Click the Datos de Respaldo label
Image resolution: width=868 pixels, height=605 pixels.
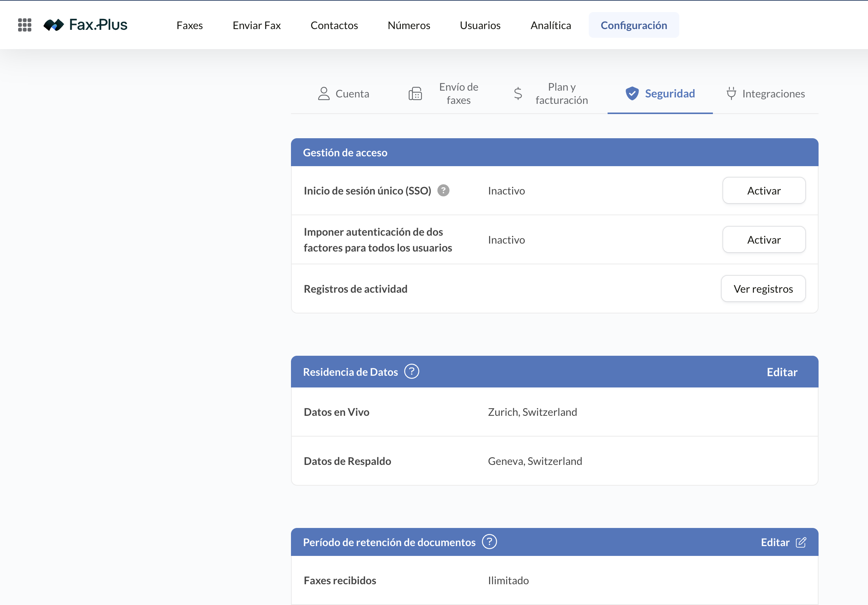tap(348, 461)
